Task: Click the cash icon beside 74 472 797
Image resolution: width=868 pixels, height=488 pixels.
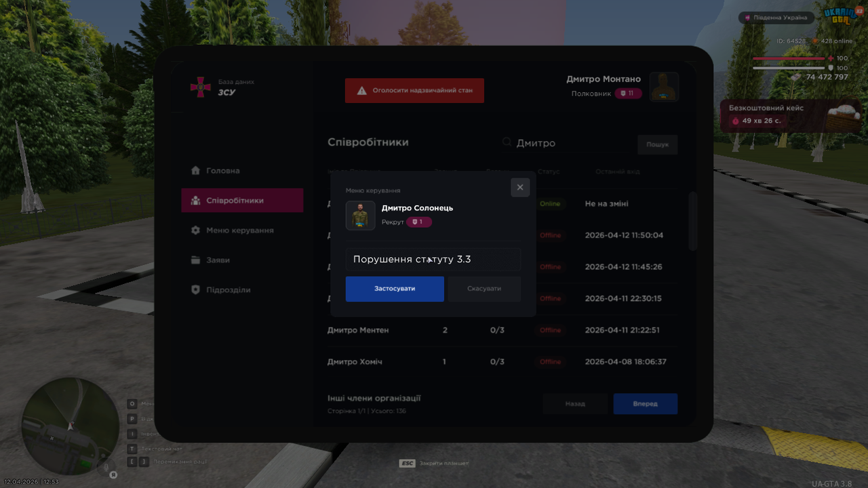Action: [x=795, y=77]
